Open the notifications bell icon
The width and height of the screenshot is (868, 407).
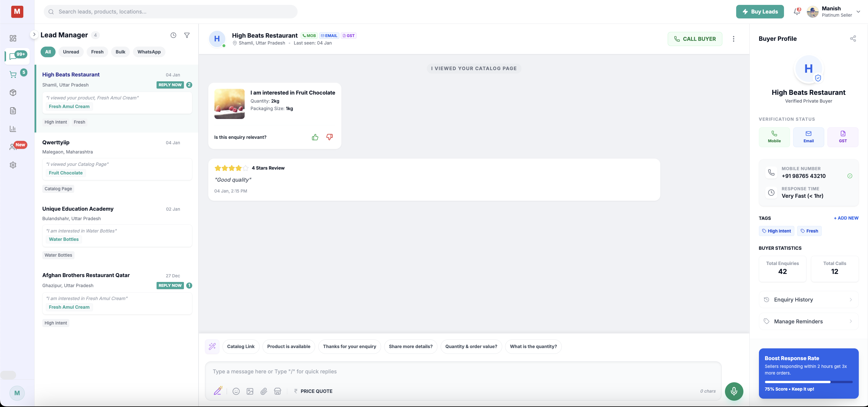[797, 11]
